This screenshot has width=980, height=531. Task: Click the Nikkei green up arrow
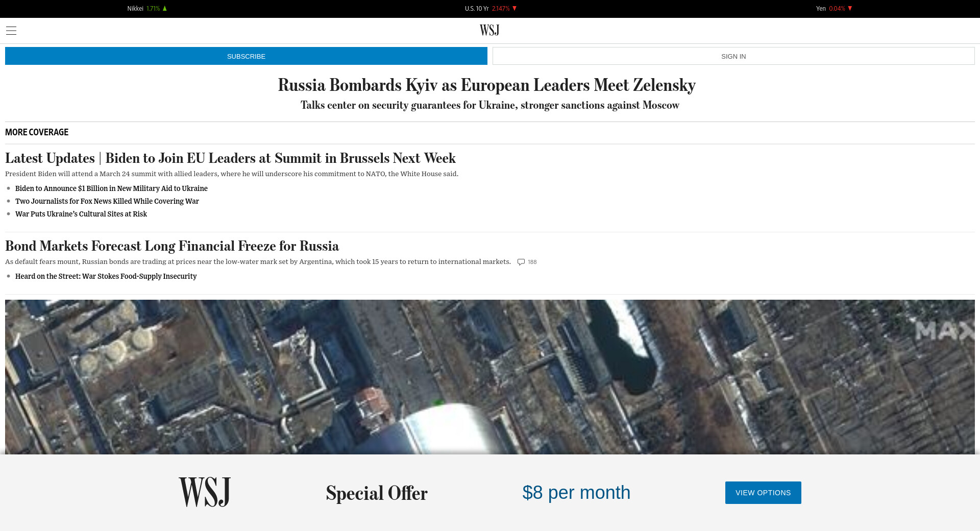point(165,9)
